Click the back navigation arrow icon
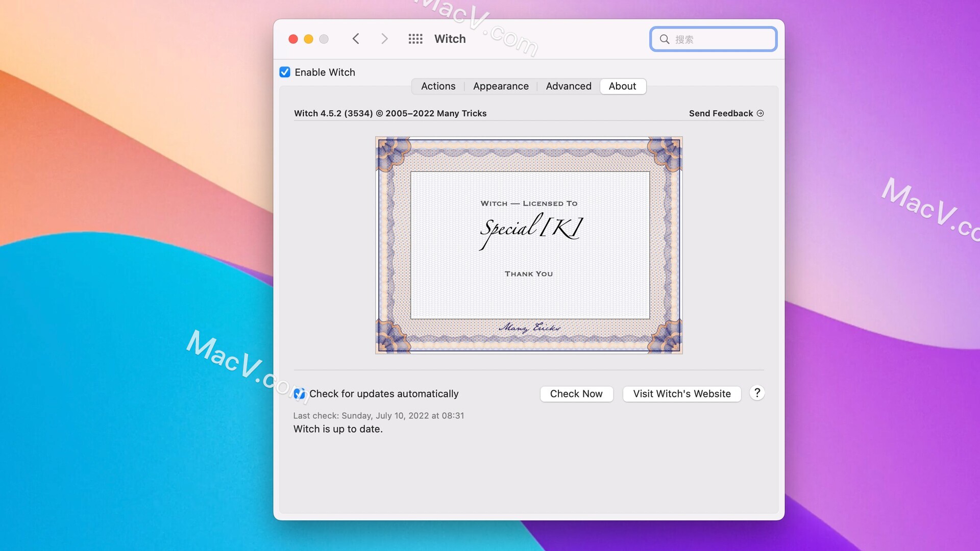This screenshot has width=980, height=551. (356, 39)
